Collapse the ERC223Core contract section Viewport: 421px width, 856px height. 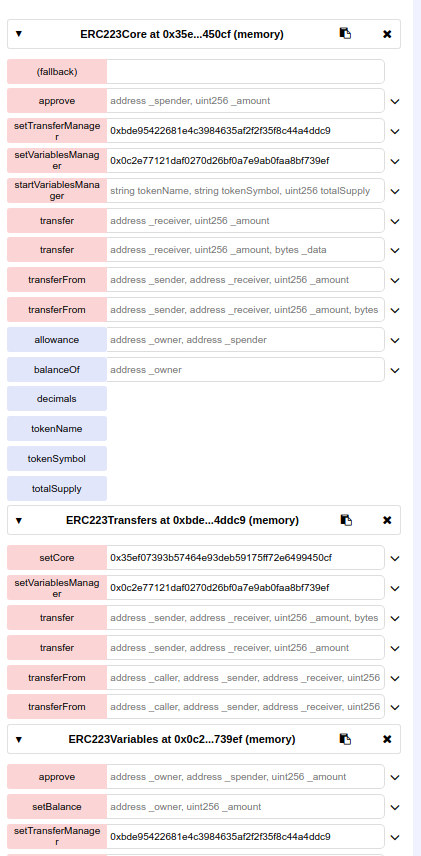(x=19, y=34)
